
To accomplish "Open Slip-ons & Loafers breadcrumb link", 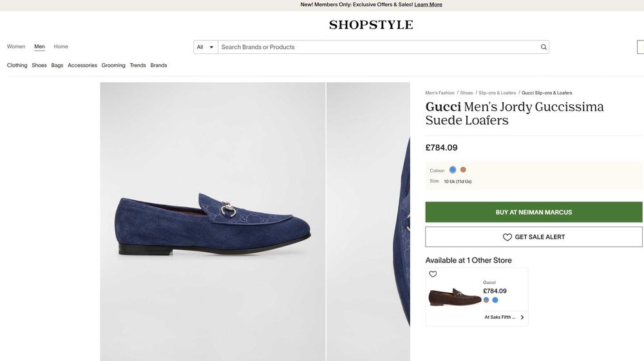I will [497, 93].
